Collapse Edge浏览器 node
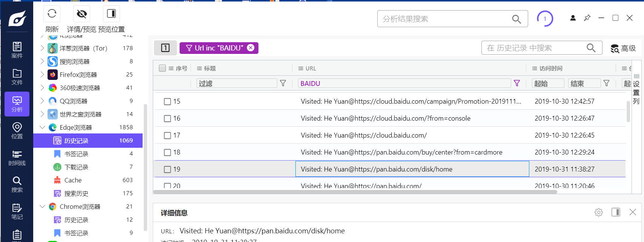The width and height of the screenshot is (644, 242). click(42, 127)
